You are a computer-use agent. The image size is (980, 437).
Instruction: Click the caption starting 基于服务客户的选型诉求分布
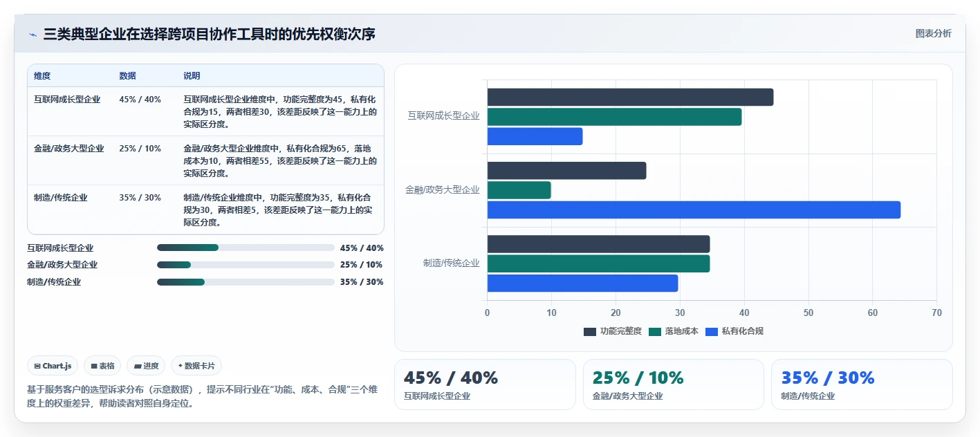pos(202,397)
